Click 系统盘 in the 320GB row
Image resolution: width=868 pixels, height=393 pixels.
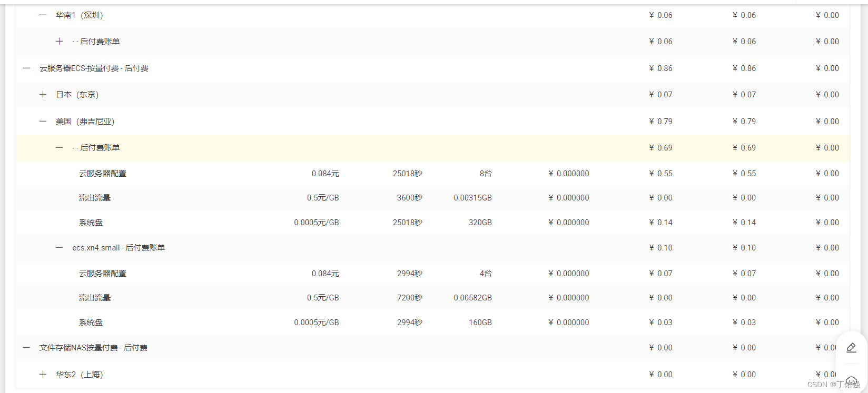click(91, 223)
